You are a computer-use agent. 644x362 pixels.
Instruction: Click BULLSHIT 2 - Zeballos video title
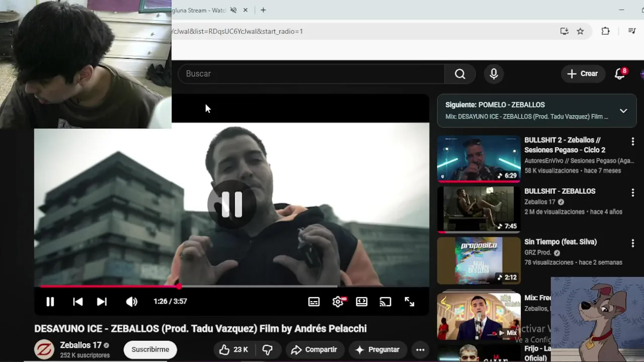coord(565,145)
